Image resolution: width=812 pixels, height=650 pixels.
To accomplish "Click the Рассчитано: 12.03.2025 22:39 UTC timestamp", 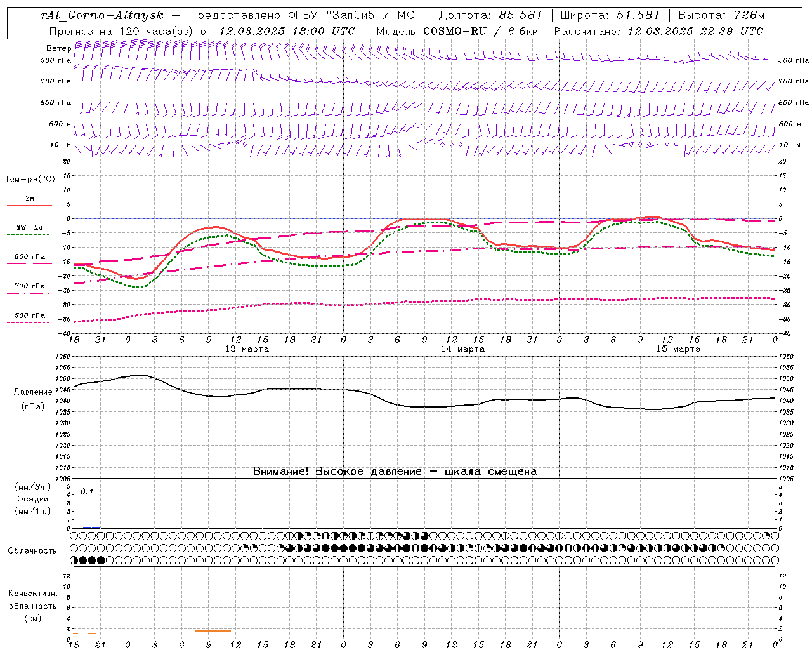I will (x=658, y=31).
